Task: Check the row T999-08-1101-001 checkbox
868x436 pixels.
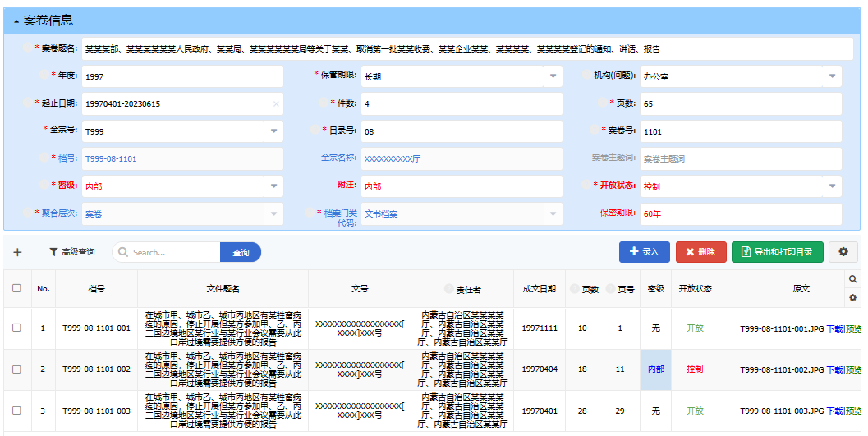Action: pos(16,328)
